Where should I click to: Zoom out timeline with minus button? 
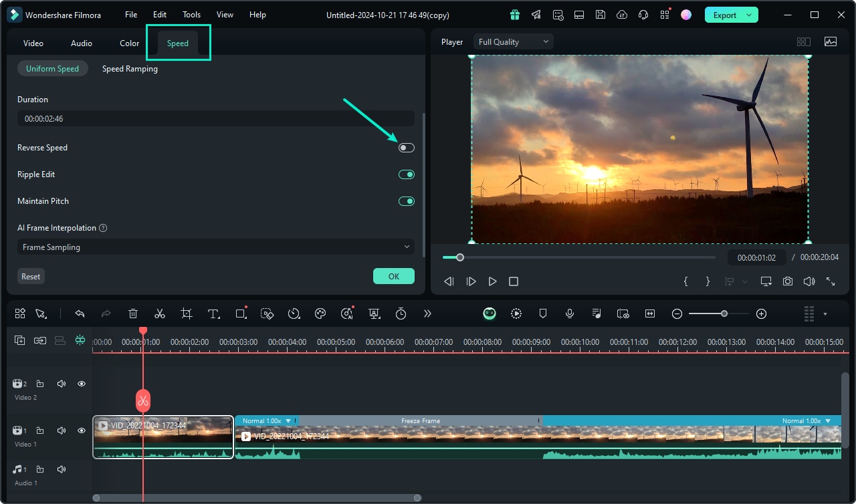coord(677,313)
